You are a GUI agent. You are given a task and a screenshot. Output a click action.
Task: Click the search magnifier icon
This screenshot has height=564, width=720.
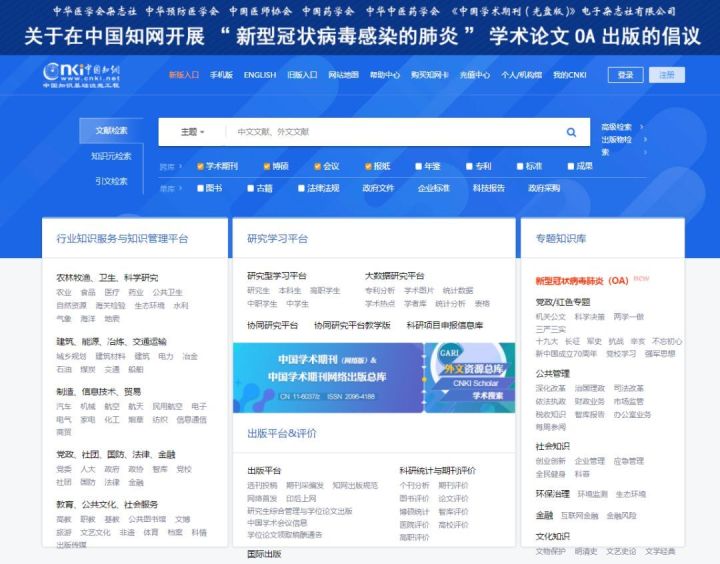(571, 132)
